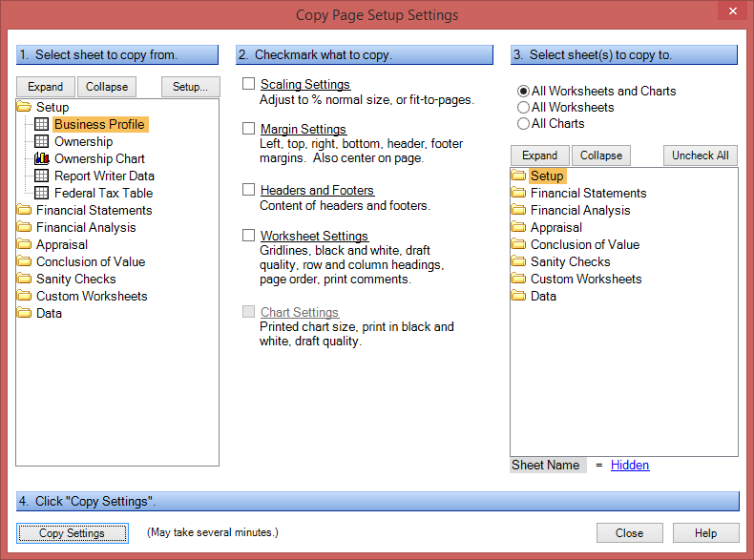The width and height of the screenshot is (754, 560).
Task: Open the Help button
Action: (x=705, y=533)
